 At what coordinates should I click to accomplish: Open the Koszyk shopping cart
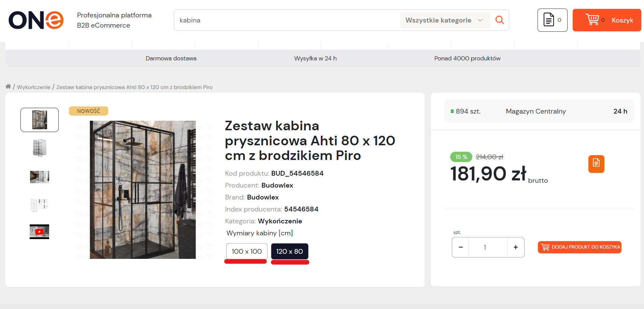point(606,20)
